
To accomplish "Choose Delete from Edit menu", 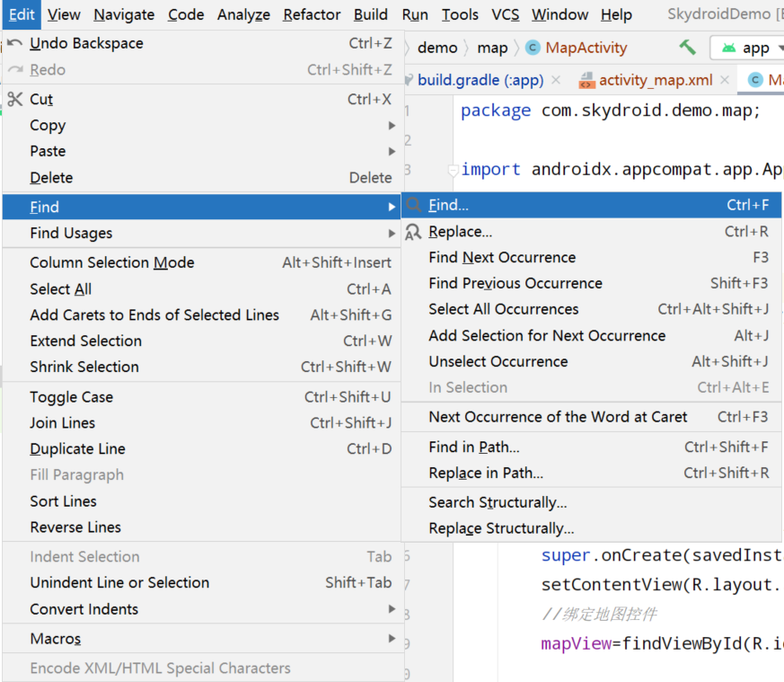I will 202,178.
